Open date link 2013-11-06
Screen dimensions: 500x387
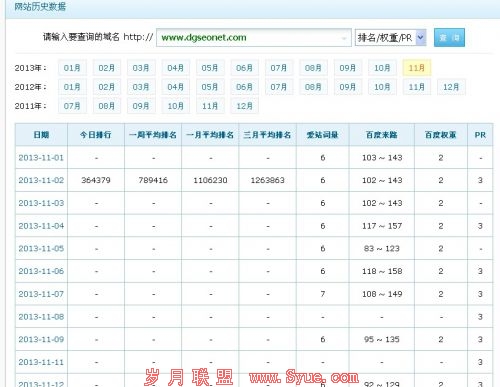tap(41, 271)
